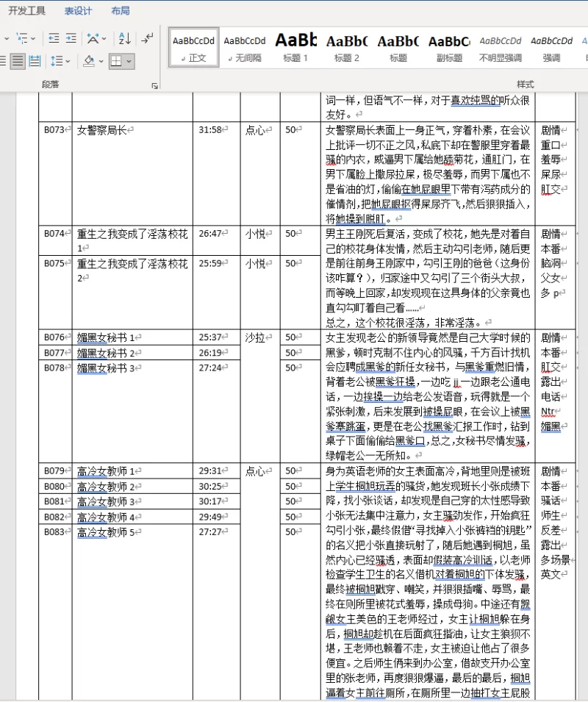Expand the Asian layout dropdown arrow
Image resolution: width=588 pixels, height=702 pixels.
(x=104, y=38)
